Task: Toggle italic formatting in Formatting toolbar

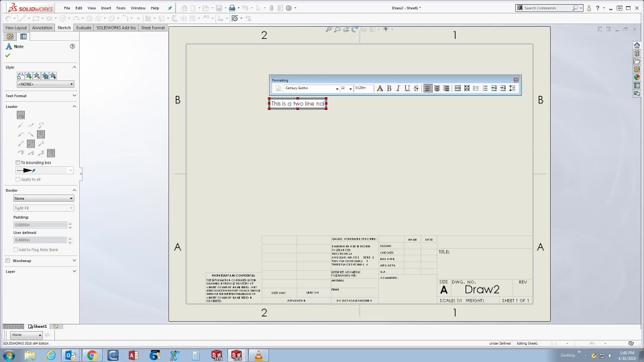Action: pos(398,88)
